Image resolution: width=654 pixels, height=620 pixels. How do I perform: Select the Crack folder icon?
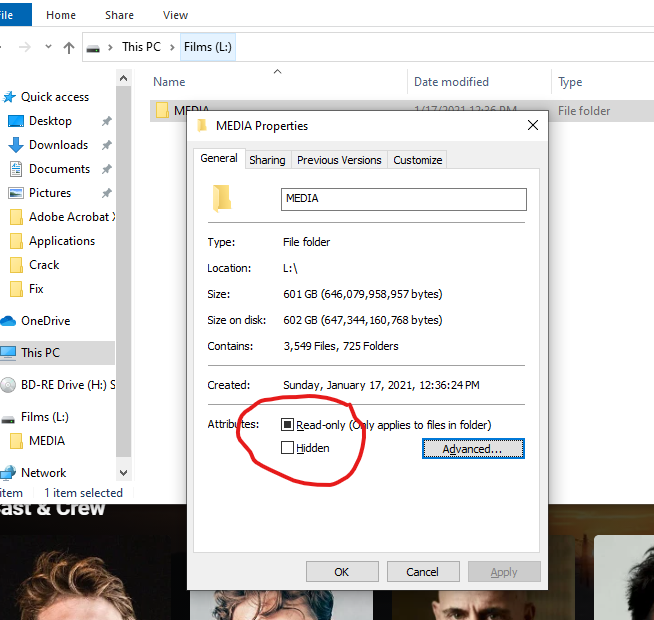(x=16, y=265)
